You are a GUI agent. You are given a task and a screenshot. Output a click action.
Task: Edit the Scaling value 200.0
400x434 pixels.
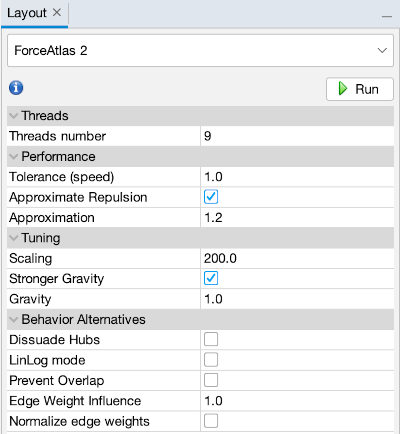297,258
